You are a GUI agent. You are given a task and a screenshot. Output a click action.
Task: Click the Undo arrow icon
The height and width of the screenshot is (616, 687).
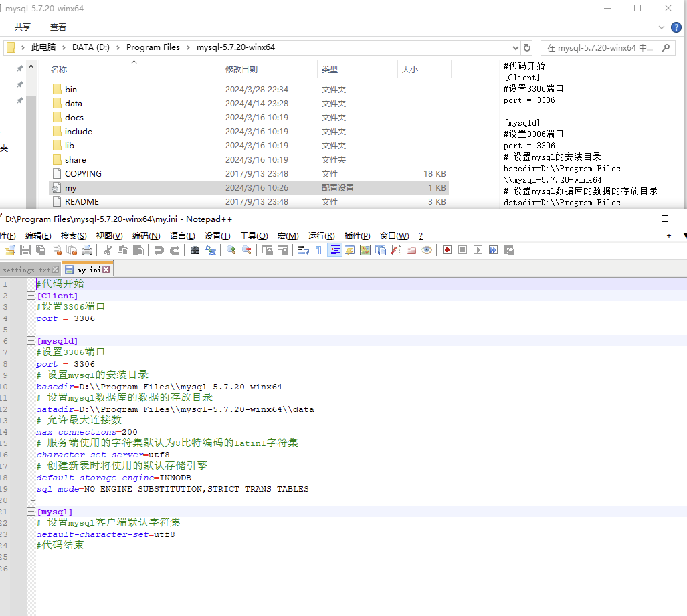pyautogui.click(x=159, y=250)
